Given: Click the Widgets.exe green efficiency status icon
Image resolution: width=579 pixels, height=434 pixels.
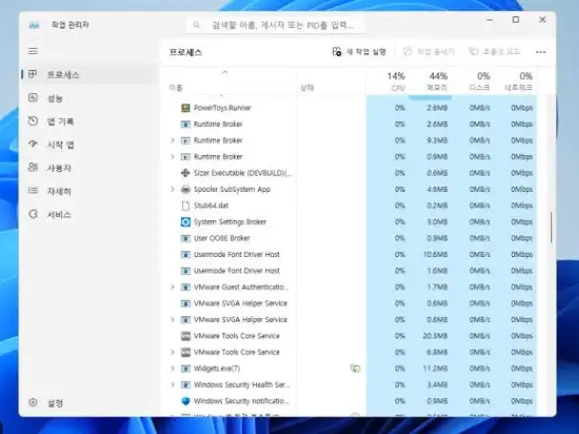Looking at the screenshot, I should pos(355,368).
